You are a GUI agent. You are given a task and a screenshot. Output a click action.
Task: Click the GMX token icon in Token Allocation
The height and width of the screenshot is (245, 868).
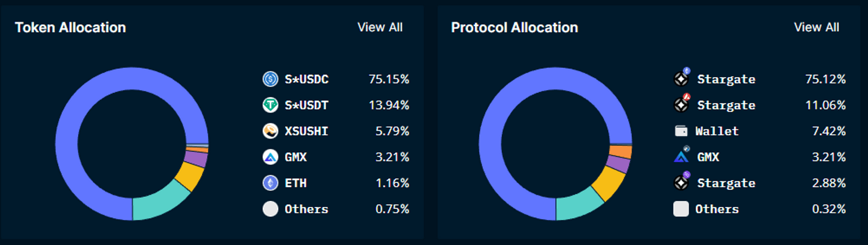click(x=270, y=157)
